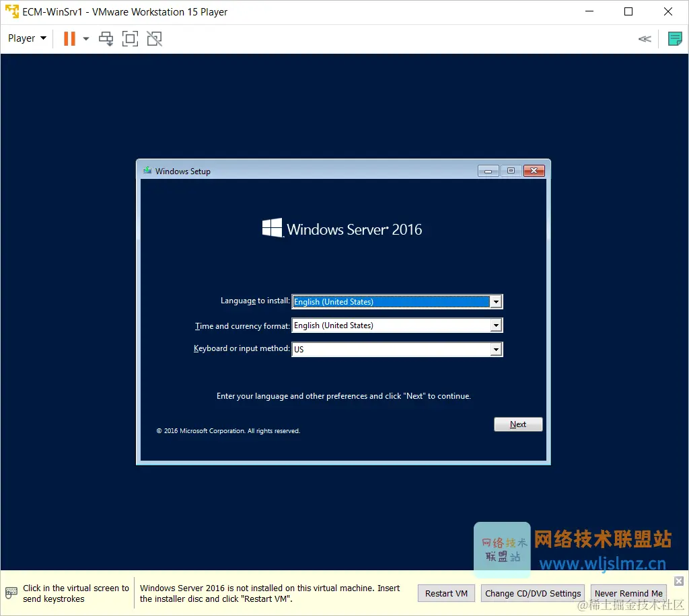The width and height of the screenshot is (689, 616).
Task: Click Next in Windows Setup
Action: (518, 424)
